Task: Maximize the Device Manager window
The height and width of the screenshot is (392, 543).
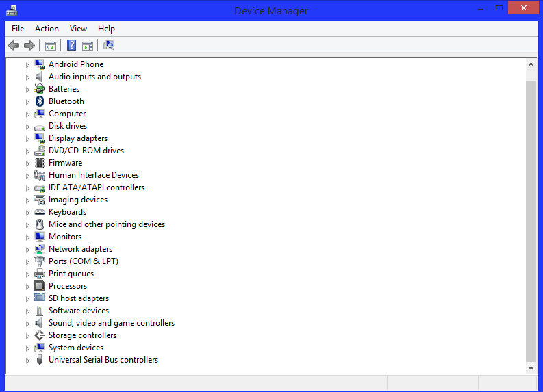Action: (x=499, y=8)
